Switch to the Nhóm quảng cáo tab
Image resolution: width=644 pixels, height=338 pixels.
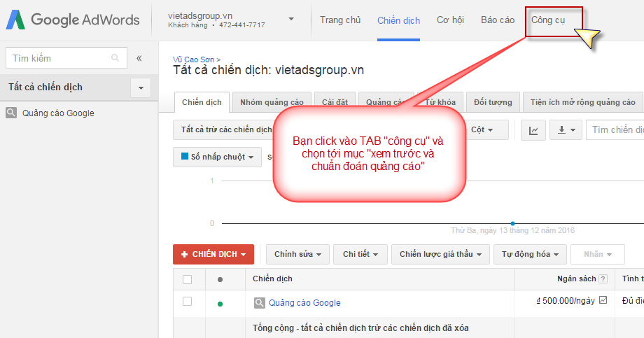272,102
